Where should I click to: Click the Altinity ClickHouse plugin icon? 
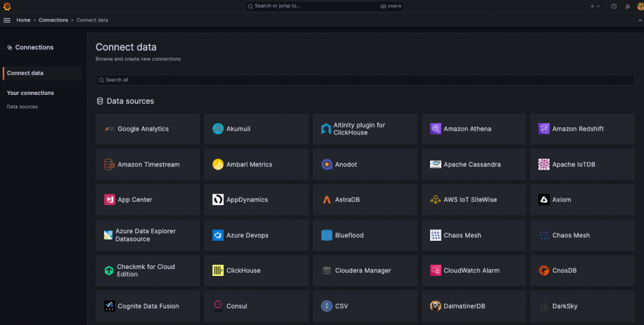click(326, 129)
